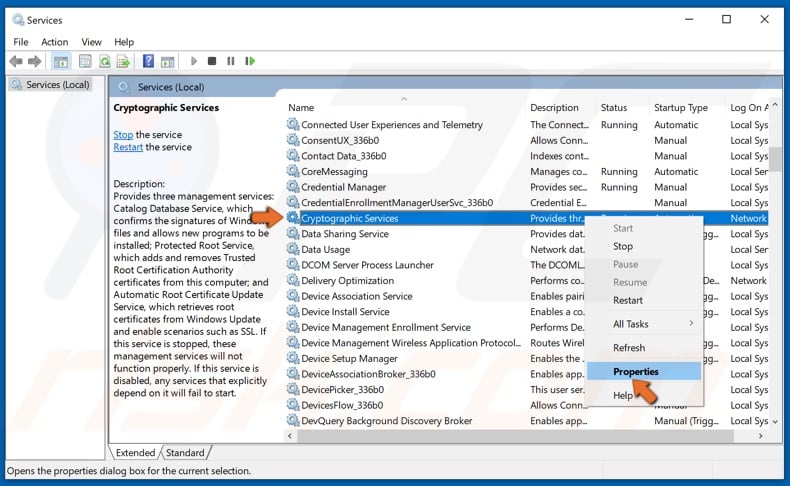Image resolution: width=790 pixels, height=486 pixels.
Task: Click the Back navigation arrow in toolbar
Action: point(16,61)
